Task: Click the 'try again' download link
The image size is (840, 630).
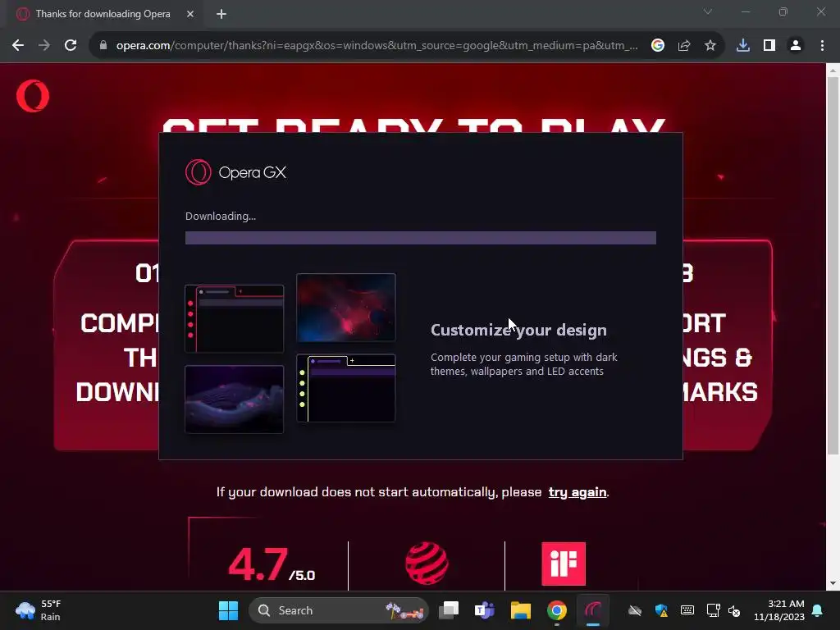Action: (577, 492)
